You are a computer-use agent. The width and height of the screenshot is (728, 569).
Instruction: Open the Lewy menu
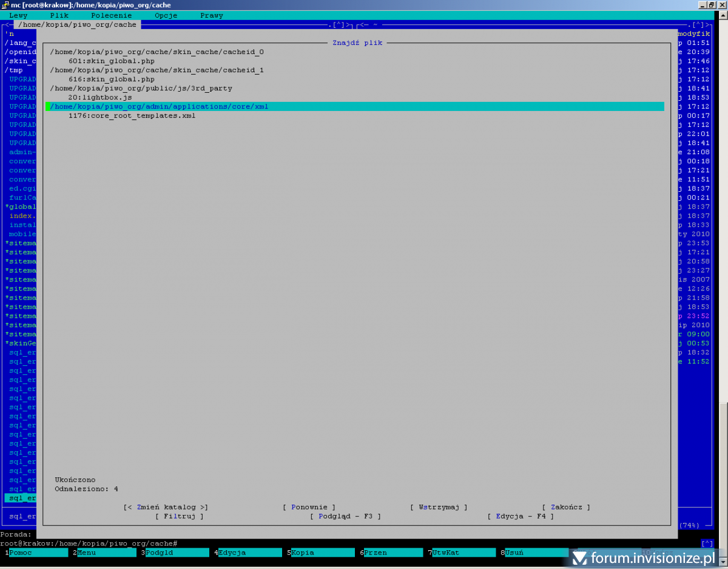18,15
